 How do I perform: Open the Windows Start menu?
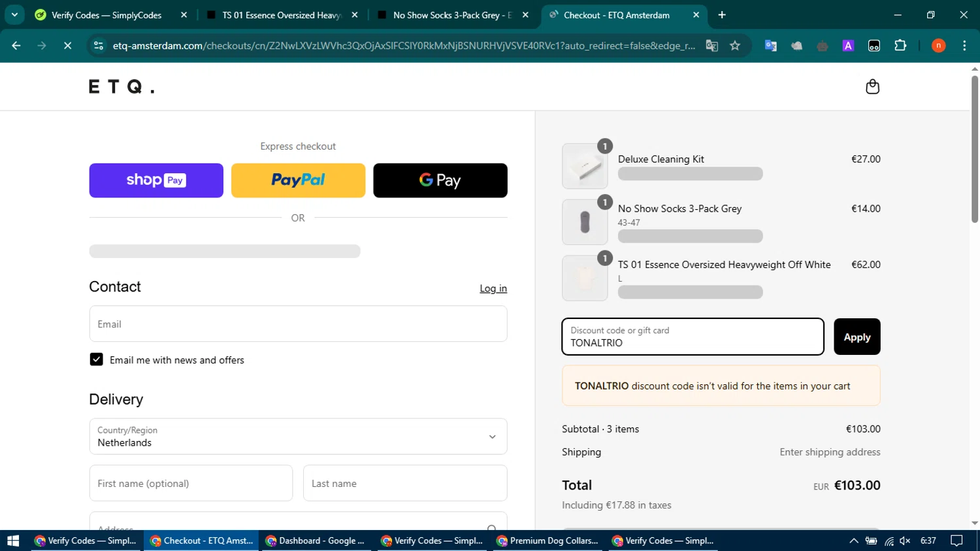(x=13, y=541)
